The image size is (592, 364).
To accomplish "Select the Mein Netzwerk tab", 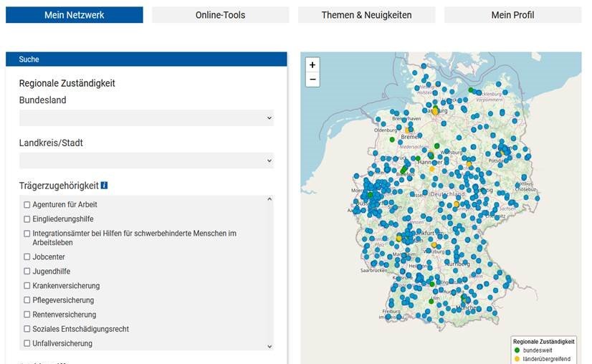I will [74, 15].
